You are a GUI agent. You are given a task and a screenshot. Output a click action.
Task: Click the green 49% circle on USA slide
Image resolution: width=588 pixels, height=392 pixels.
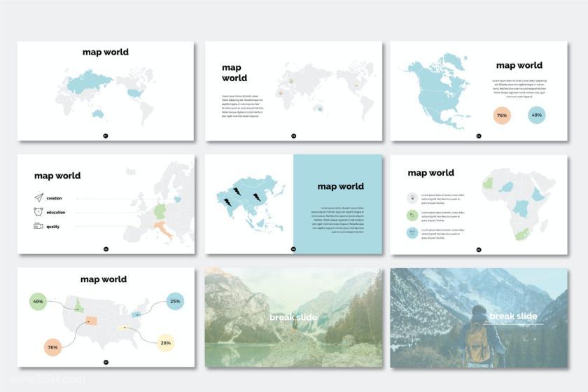pos(38,302)
